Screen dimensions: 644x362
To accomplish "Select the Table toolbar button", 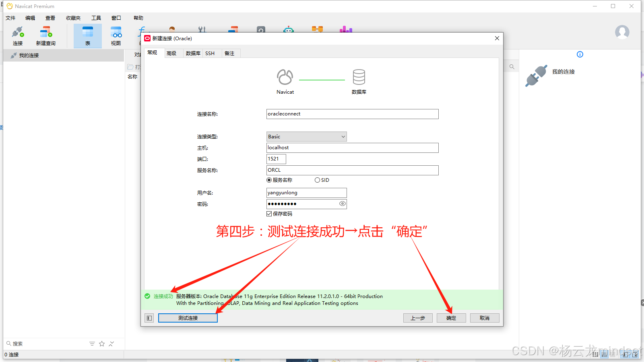I will (x=88, y=36).
